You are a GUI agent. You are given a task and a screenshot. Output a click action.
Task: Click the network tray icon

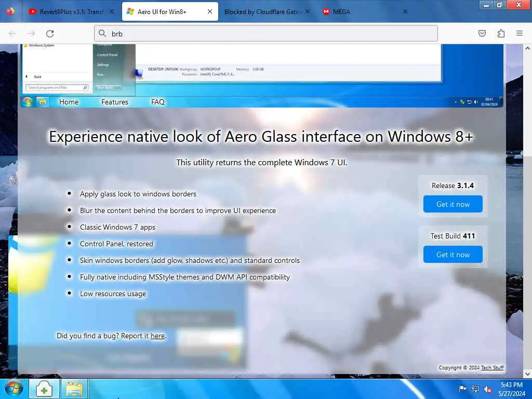coord(475,389)
